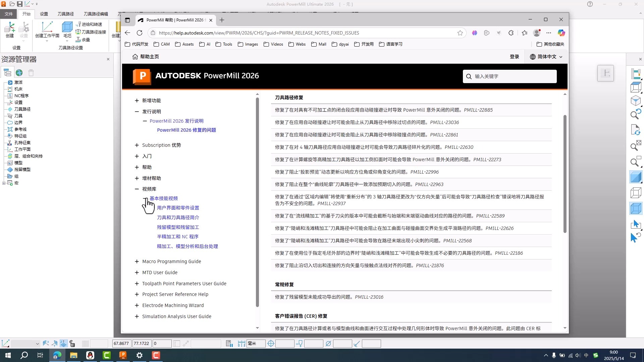Open 用户界面和零件设置 video link
Image resolution: width=644 pixels, height=362 pixels.
[x=178, y=208]
